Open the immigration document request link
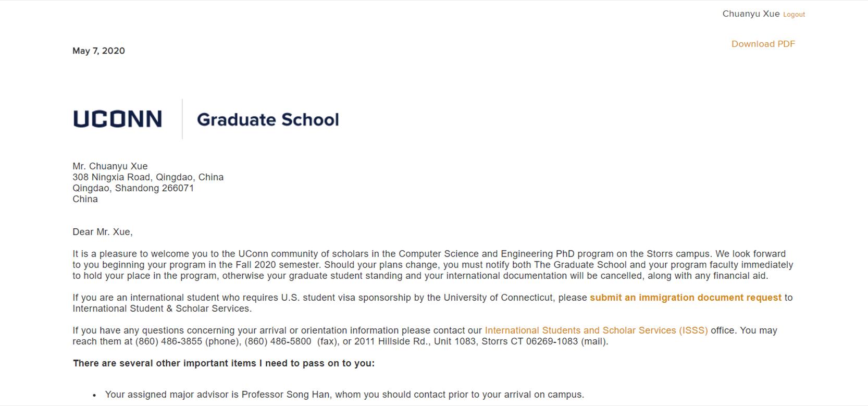This screenshot has width=868, height=406. (685, 298)
